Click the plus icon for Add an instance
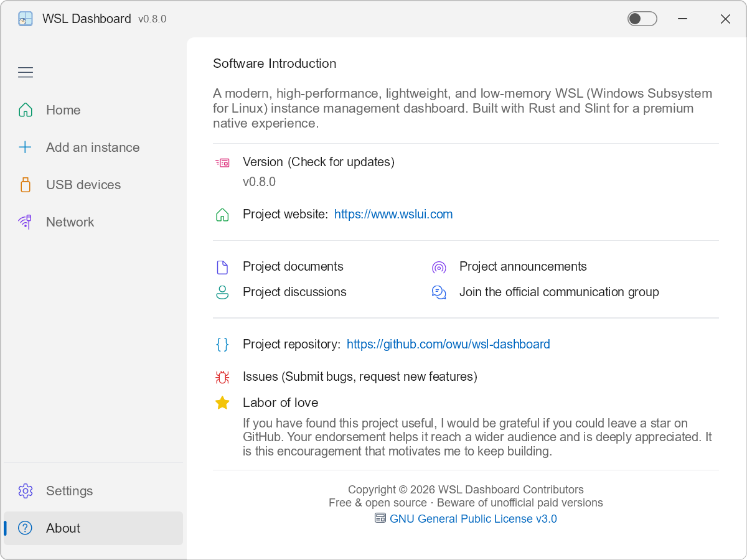 pos(25,147)
